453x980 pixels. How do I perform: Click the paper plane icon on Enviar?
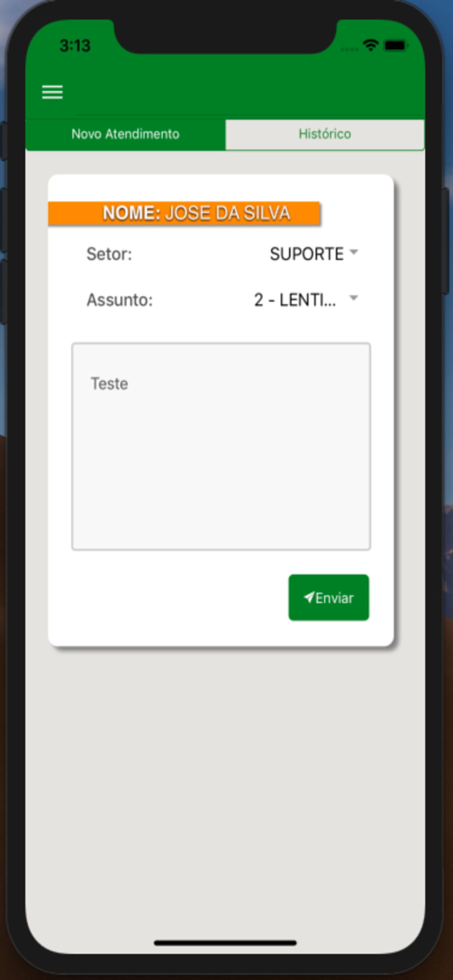click(x=309, y=597)
